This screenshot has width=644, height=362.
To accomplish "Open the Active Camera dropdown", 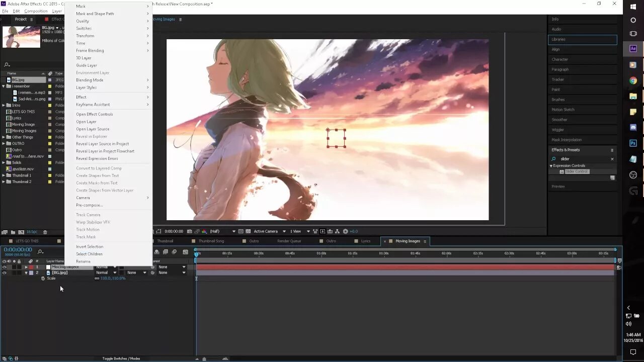I will 270,231.
